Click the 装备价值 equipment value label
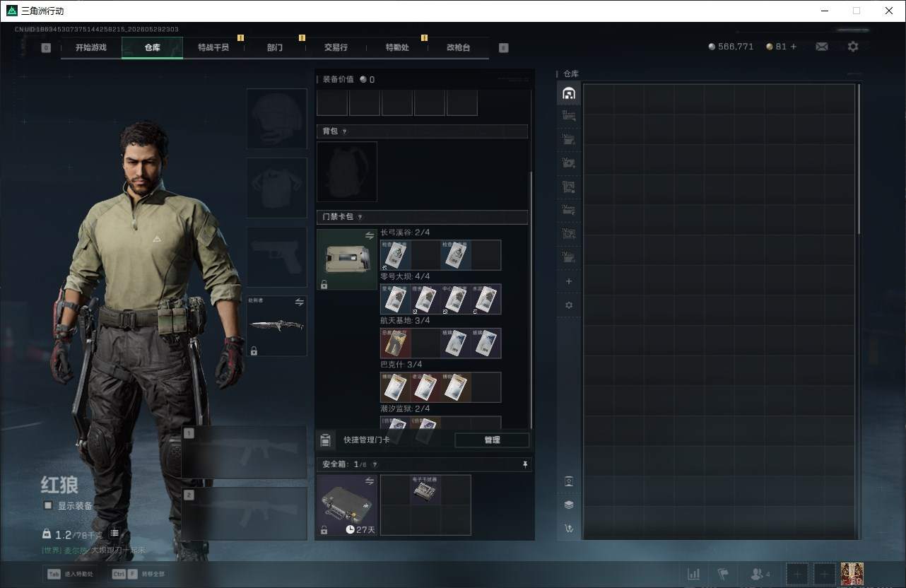The height and width of the screenshot is (588, 906). click(x=339, y=79)
